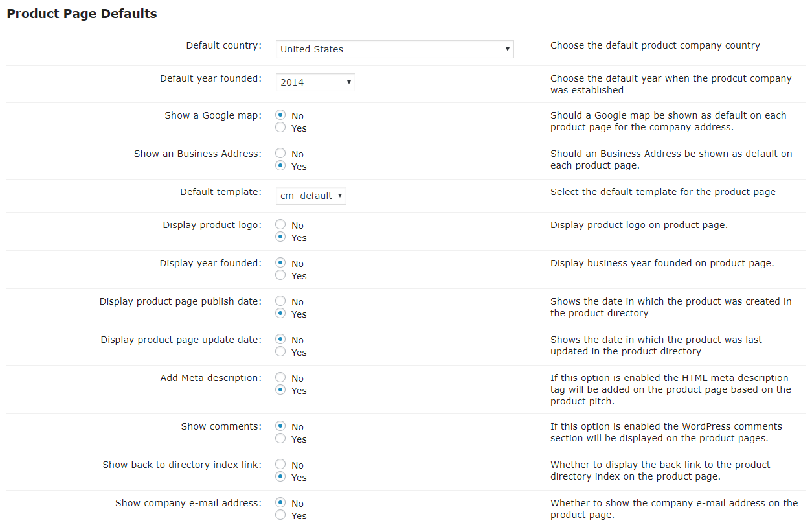
Task: Select Yes for Show company e-mail address
Action: click(280, 515)
